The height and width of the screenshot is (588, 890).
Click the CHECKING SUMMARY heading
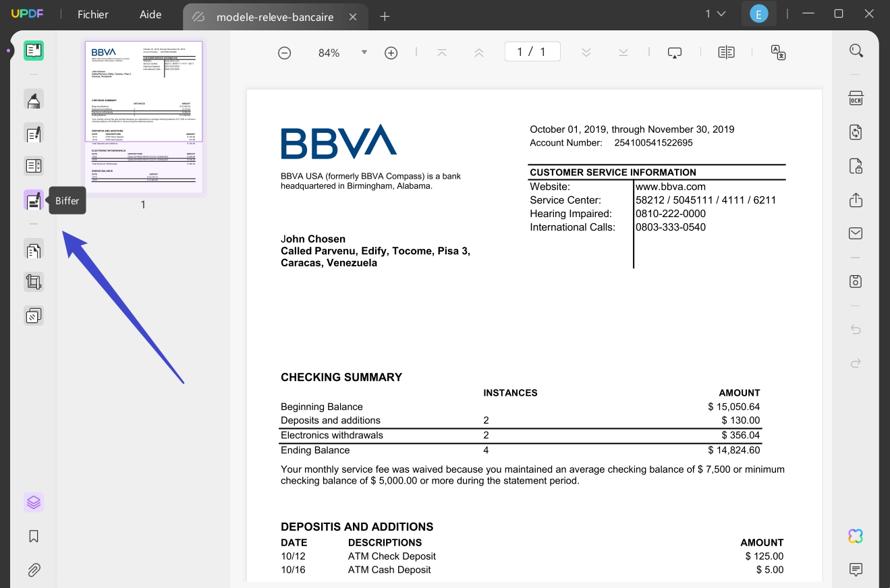341,378
